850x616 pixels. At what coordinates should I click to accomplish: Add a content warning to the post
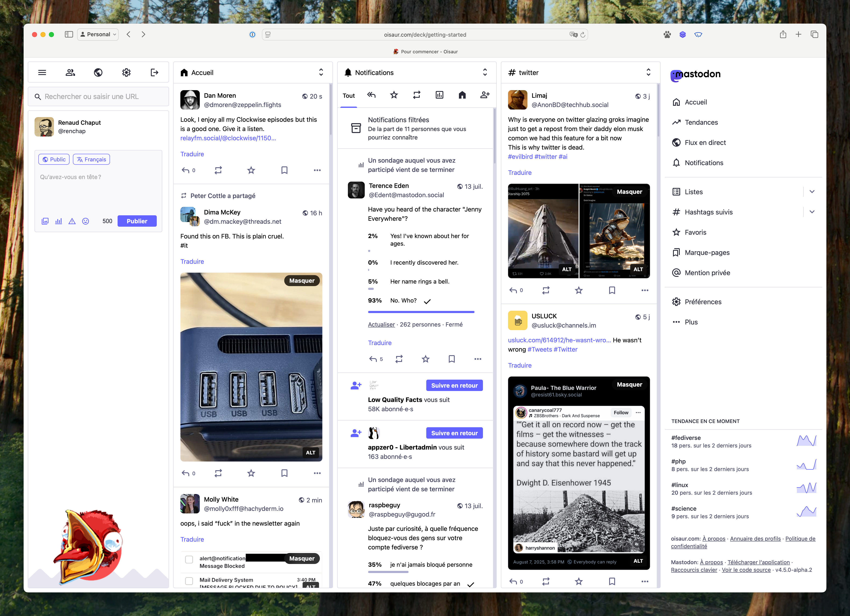pyautogui.click(x=72, y=221)
